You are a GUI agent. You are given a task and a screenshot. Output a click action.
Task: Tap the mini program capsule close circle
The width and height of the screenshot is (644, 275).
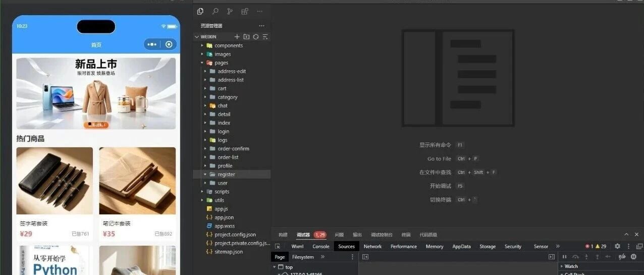169,44
